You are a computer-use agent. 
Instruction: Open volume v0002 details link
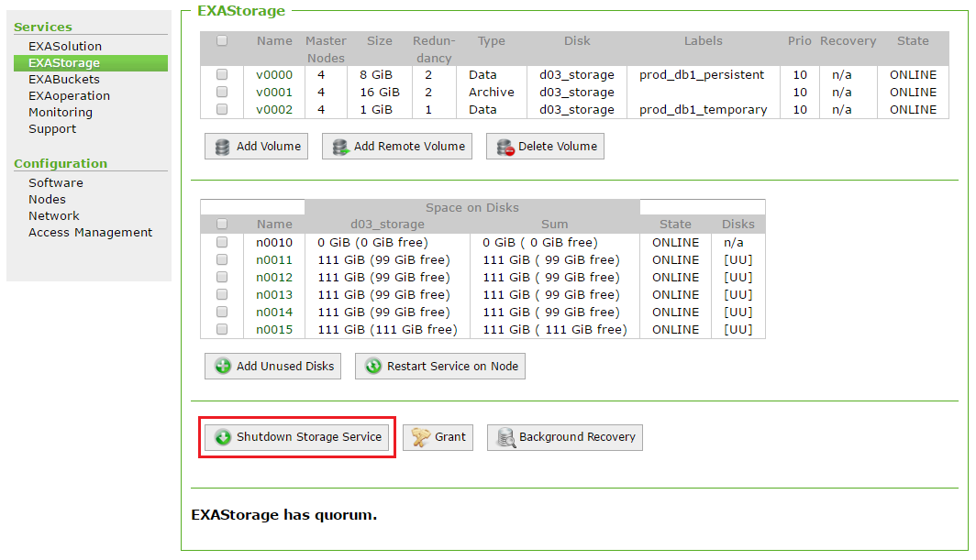pyautogui.click(x=274, y=109)
